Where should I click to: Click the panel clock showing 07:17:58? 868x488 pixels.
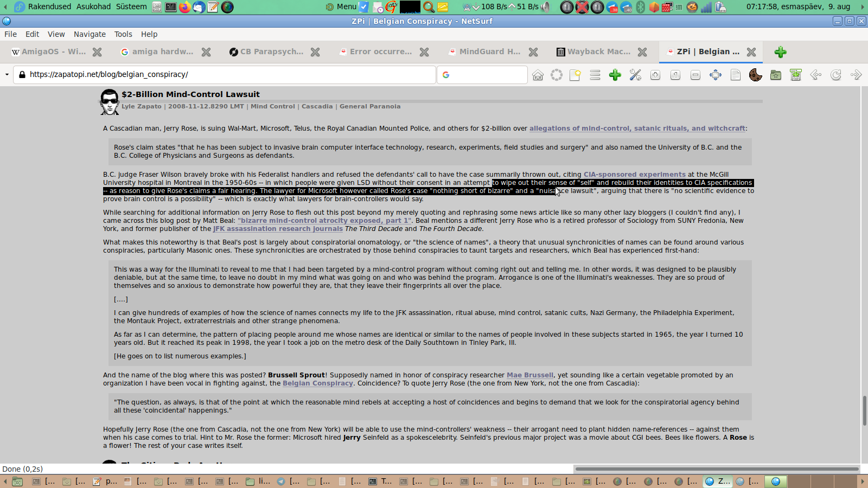click(798, 7)
